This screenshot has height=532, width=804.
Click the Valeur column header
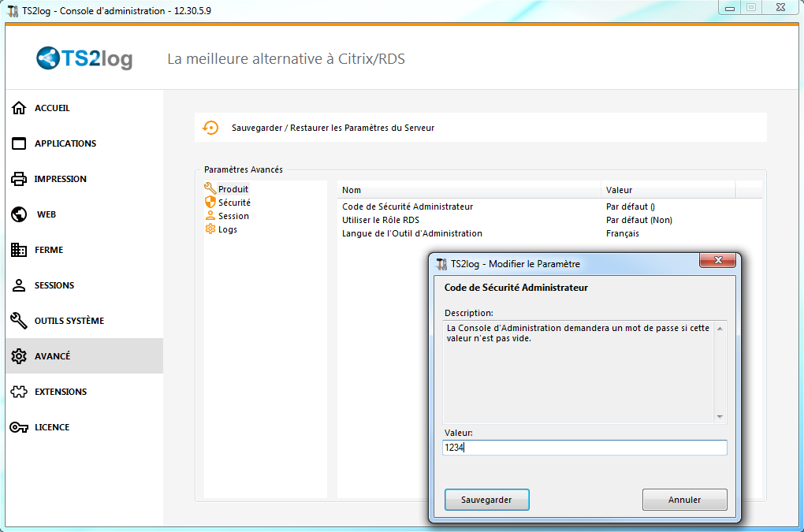point(668,190)
